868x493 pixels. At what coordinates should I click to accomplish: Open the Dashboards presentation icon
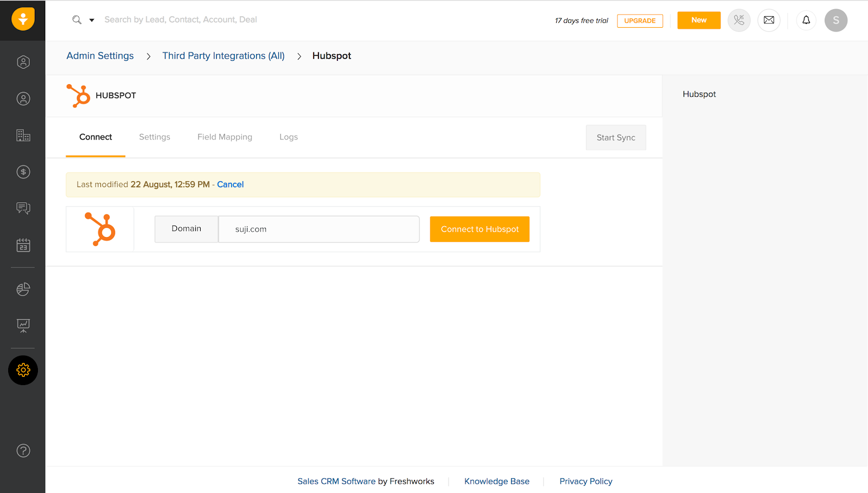[23, 325]
